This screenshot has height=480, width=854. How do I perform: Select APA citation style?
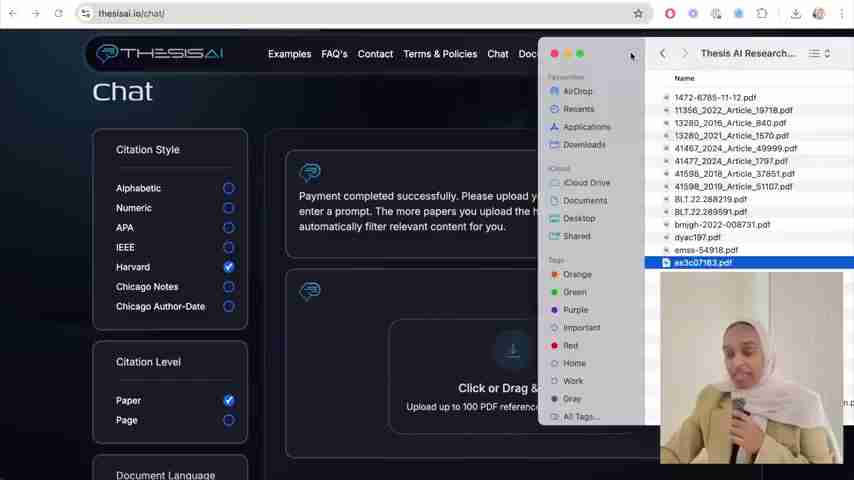click(229, 228)
